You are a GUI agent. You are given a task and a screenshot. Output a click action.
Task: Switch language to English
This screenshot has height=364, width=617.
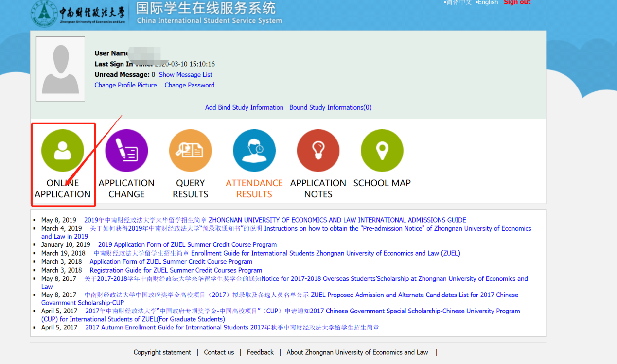487,2
